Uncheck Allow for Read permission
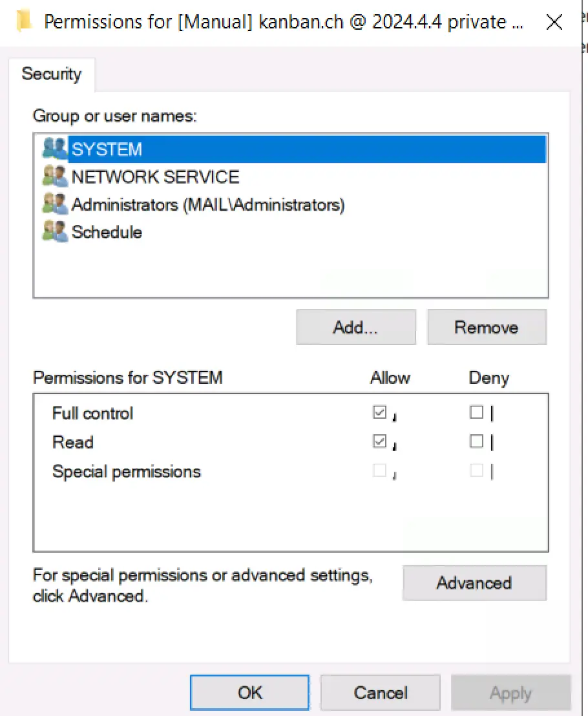Viewport: 588px width, 716px height. 381,441
